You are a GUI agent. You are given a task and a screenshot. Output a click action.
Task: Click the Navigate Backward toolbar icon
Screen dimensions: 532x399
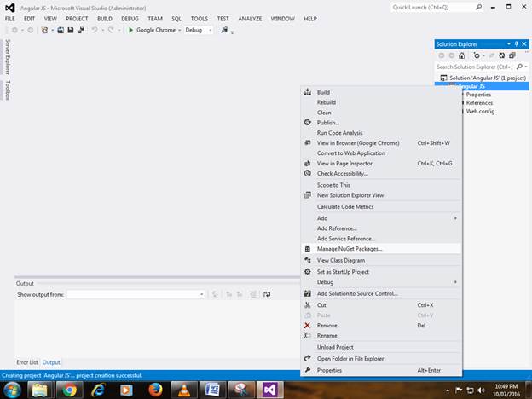point(14,30)
